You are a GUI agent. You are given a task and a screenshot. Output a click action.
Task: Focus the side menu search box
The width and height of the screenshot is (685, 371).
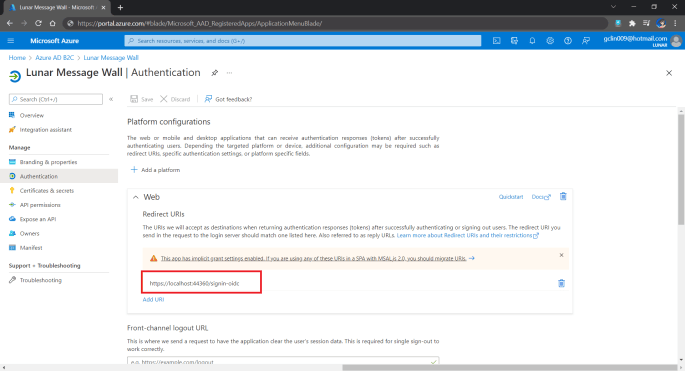click(56, 99)
